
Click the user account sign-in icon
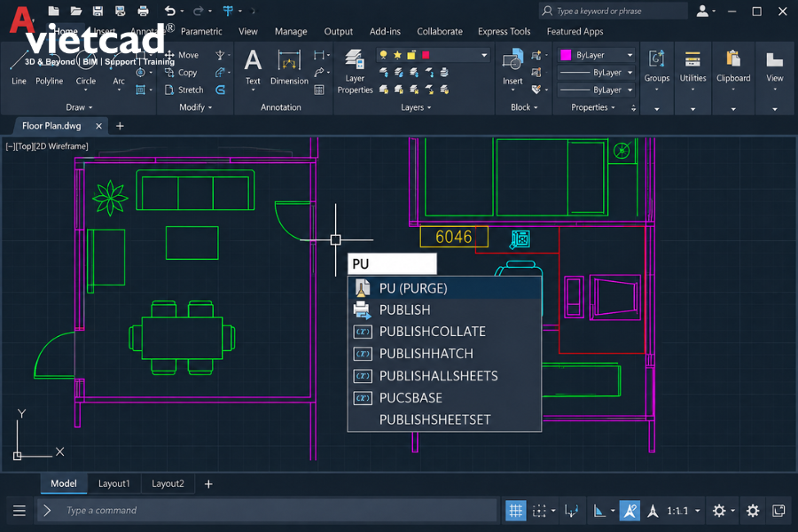tap(702, 11)
